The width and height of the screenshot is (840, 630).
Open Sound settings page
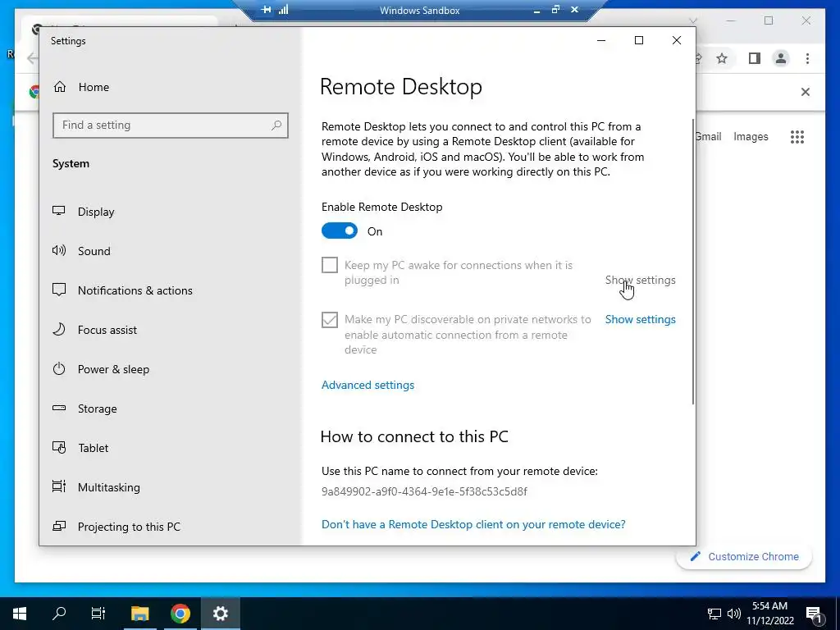pos(81,251)
